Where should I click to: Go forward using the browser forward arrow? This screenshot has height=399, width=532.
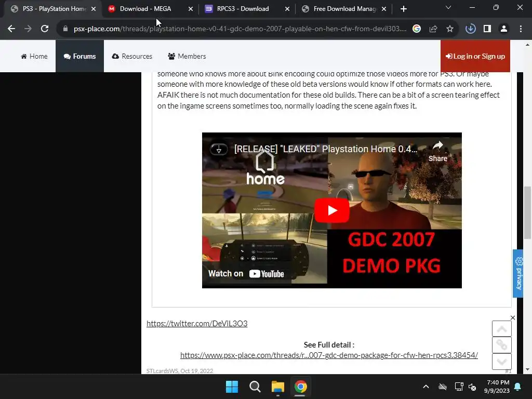pos(28,29)
